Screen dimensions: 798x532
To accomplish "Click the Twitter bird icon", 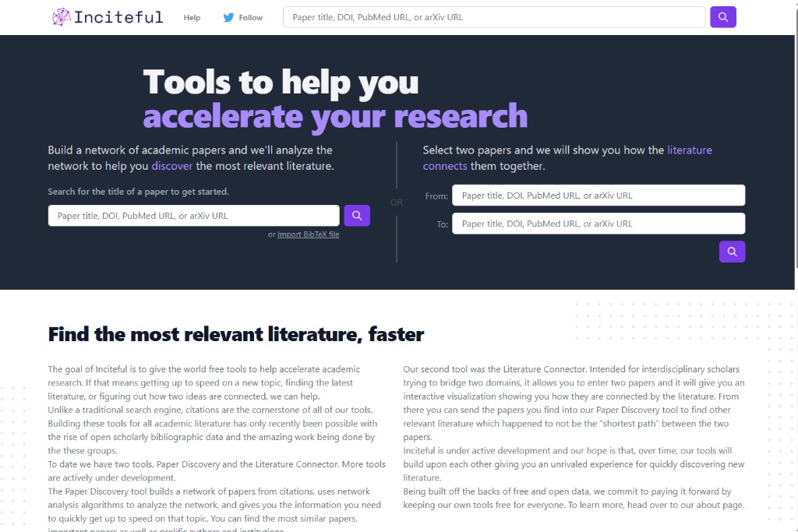I will (228, 17).
